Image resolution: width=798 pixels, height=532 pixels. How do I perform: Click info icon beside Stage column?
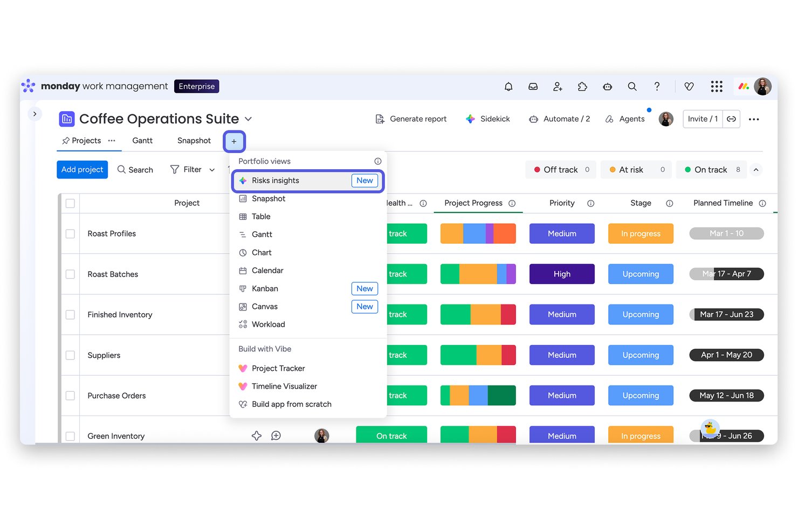pyautogui.click(x=669, y=203)
